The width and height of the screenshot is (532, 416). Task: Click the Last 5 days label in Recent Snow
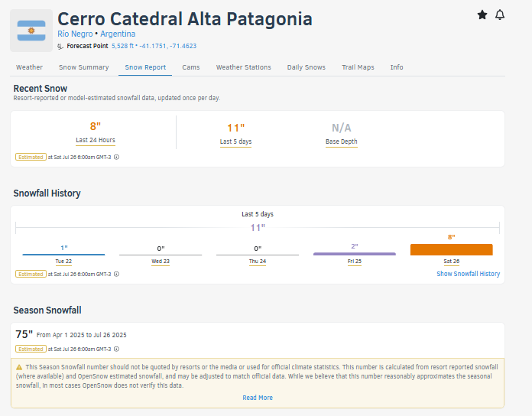tap(235, 141)
